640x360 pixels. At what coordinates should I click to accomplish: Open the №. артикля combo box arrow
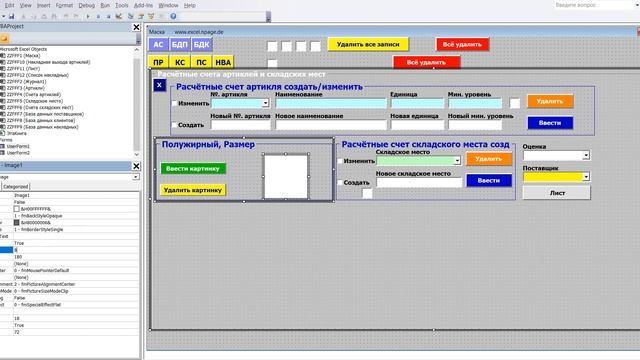pyautogui.click(x=265, y=103)
